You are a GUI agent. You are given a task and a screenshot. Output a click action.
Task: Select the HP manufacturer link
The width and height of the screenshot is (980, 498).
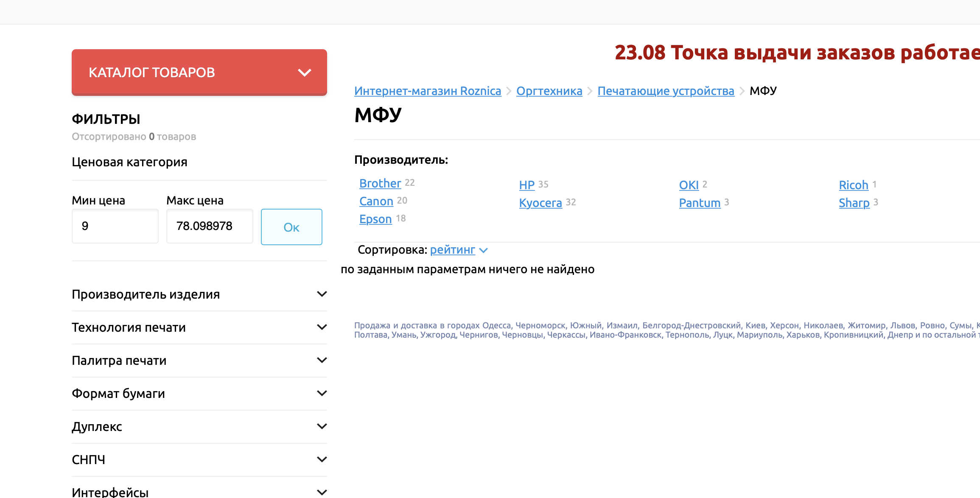point(526,185)
